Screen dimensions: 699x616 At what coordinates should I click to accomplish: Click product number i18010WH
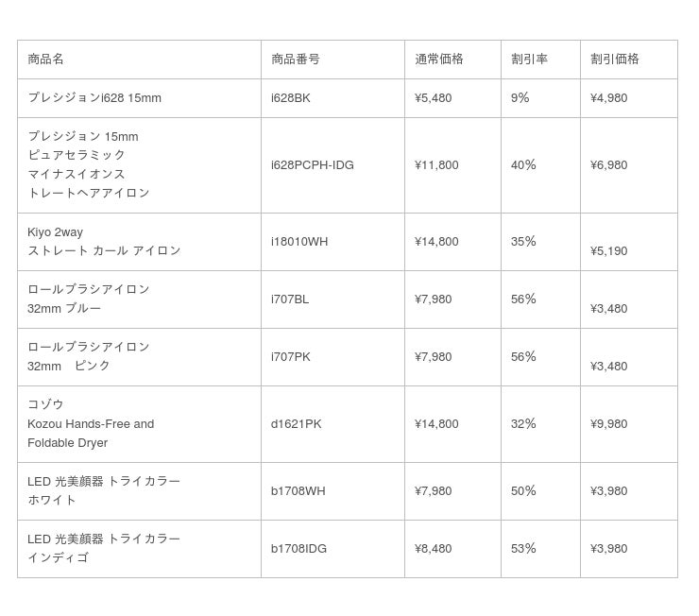coord(299,242)
